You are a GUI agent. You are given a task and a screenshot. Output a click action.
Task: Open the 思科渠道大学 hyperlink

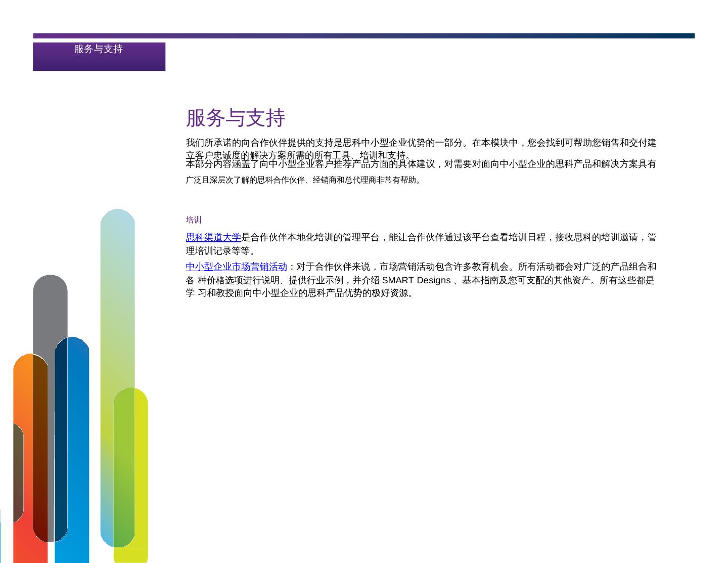[213, 237]
